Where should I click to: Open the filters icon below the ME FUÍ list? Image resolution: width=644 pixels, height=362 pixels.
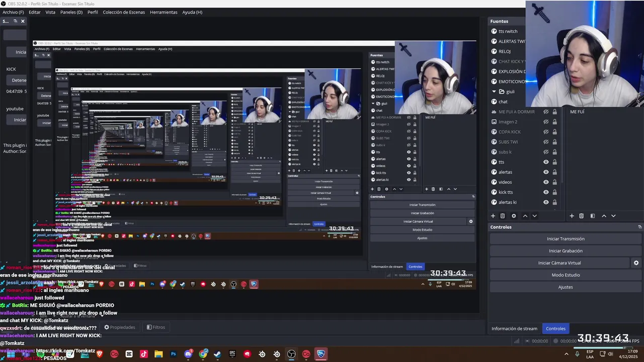592,216
